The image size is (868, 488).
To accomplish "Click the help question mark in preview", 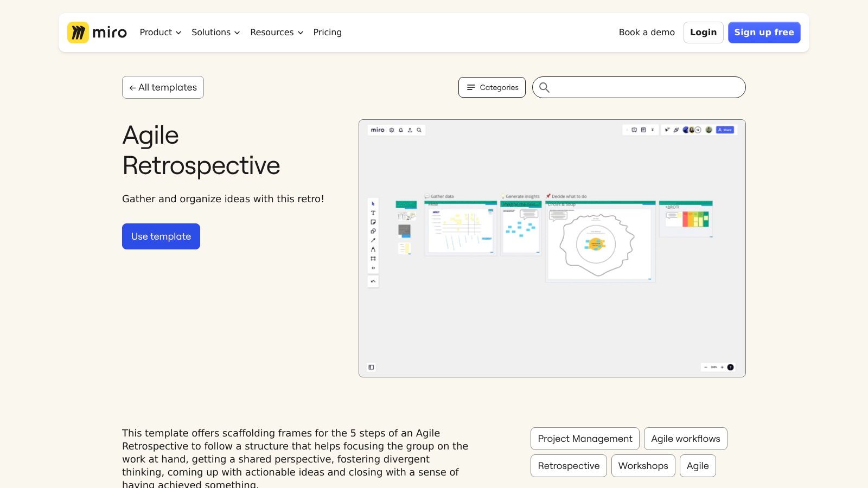I will 731,367.
